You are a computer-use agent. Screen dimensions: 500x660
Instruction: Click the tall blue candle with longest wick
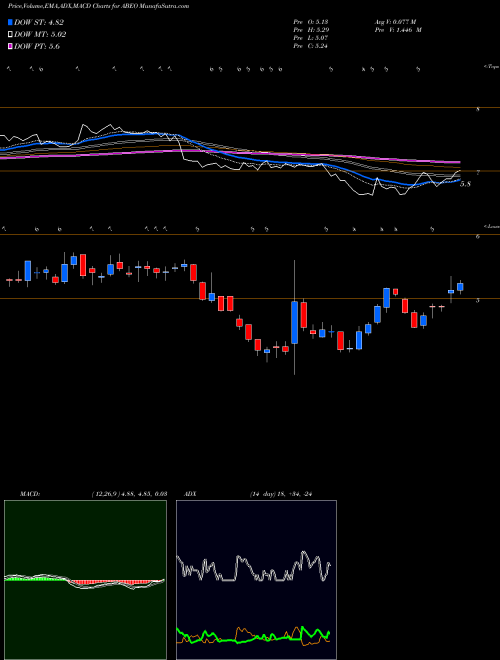click(x=295, y=322)
